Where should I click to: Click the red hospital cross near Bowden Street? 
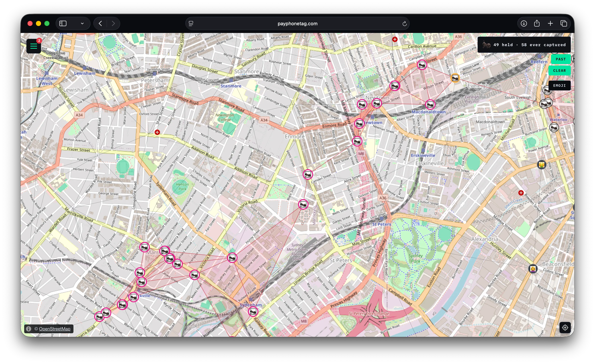pos(521,193)
